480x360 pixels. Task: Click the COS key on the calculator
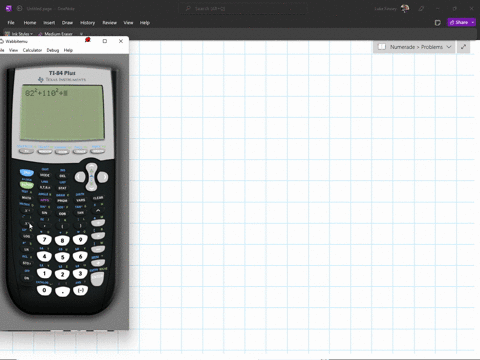point(62,213)
